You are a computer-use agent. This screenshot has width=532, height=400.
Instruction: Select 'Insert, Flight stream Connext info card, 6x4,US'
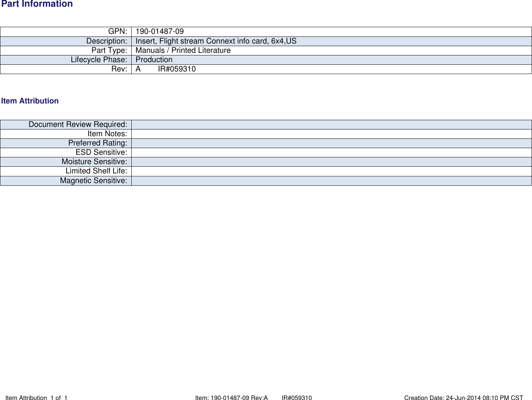tap(216, 41)
